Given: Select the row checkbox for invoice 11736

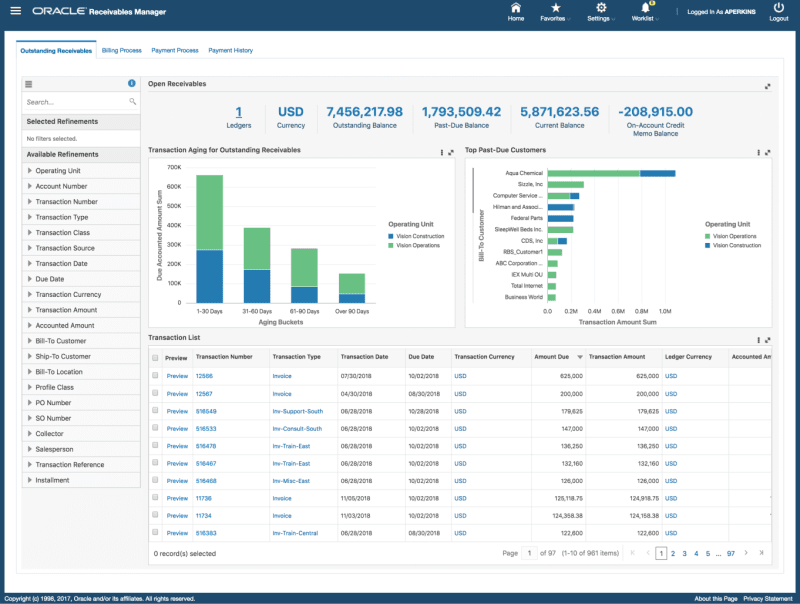Looking at the screenshot, I should [156, 497].
